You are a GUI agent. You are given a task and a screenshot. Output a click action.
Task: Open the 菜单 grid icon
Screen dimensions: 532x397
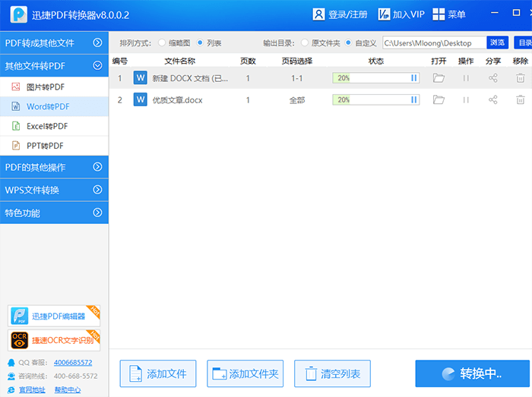pos(439,14)
